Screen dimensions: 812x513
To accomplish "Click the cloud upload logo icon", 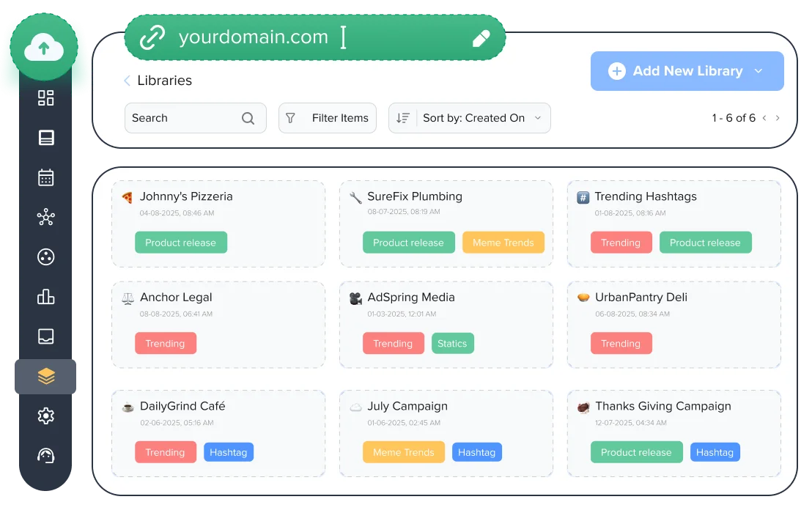I will click(x=44, y=49).
